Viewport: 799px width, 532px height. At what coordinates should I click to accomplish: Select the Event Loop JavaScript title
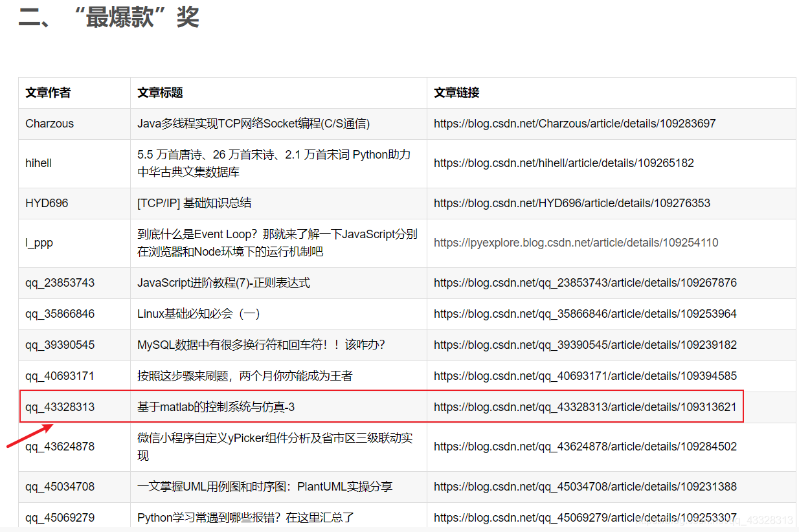click(277, 243)
